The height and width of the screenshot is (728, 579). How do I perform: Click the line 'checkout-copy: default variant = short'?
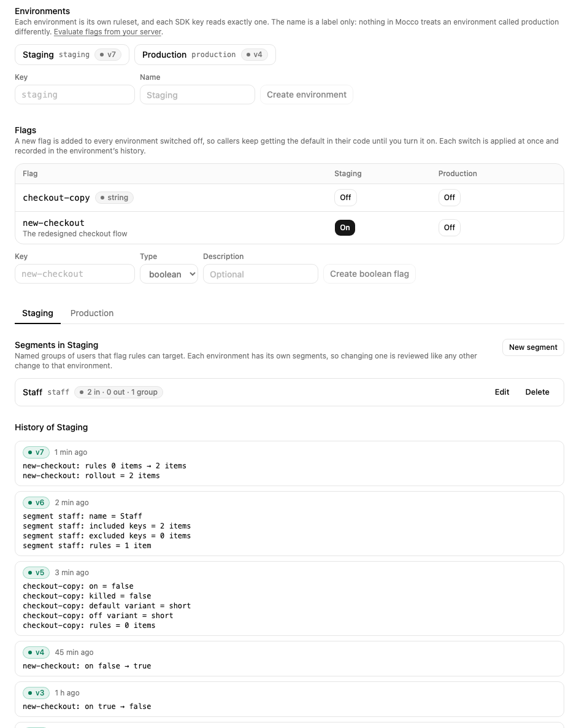click(107, 606)
